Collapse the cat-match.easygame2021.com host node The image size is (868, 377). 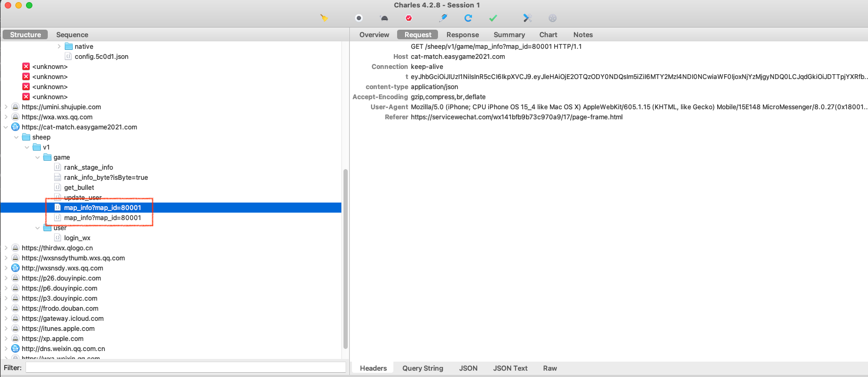tap(6, 127)
